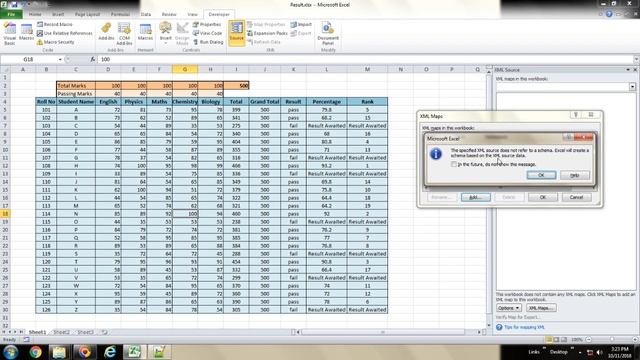
Task: Switch to the Page Layout tab
Action: tap(87, 14)
